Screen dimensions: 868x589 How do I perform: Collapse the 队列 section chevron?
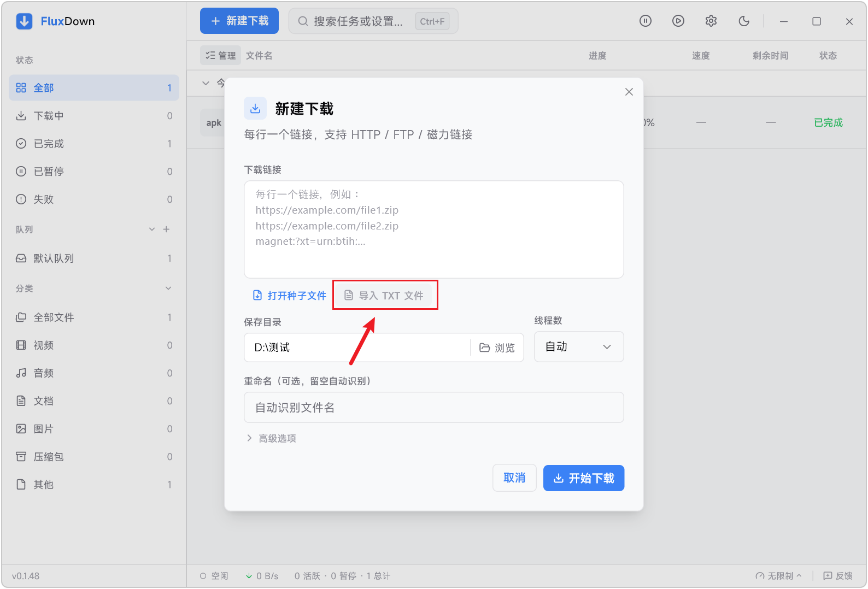point(152,229)
